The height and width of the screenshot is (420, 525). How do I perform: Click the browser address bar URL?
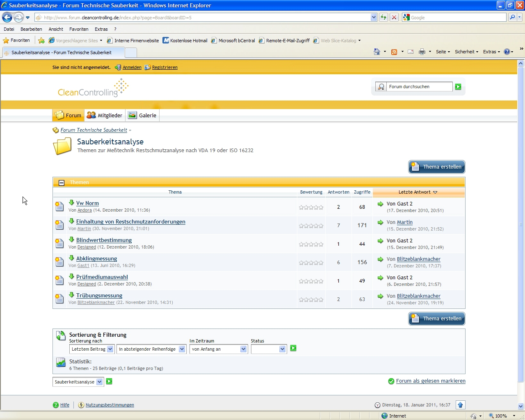(x=203, y=17)
